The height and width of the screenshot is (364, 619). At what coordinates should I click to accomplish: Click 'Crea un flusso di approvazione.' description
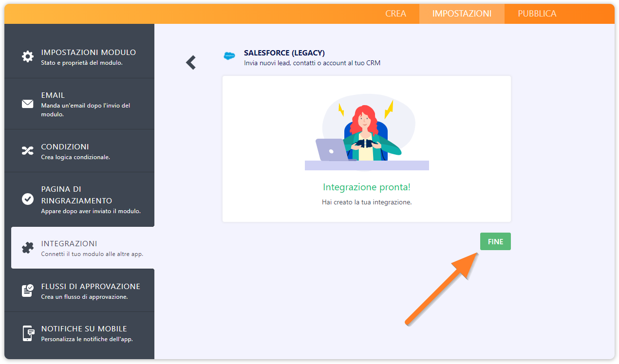pos(84,297)
